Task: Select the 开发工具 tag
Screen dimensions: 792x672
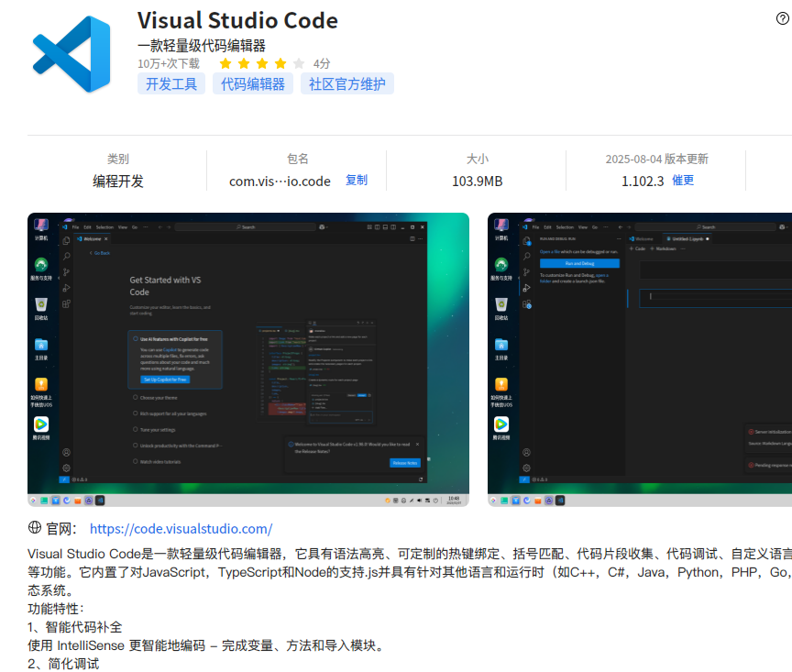Action: pyautogui.click(x=171, y=83)
